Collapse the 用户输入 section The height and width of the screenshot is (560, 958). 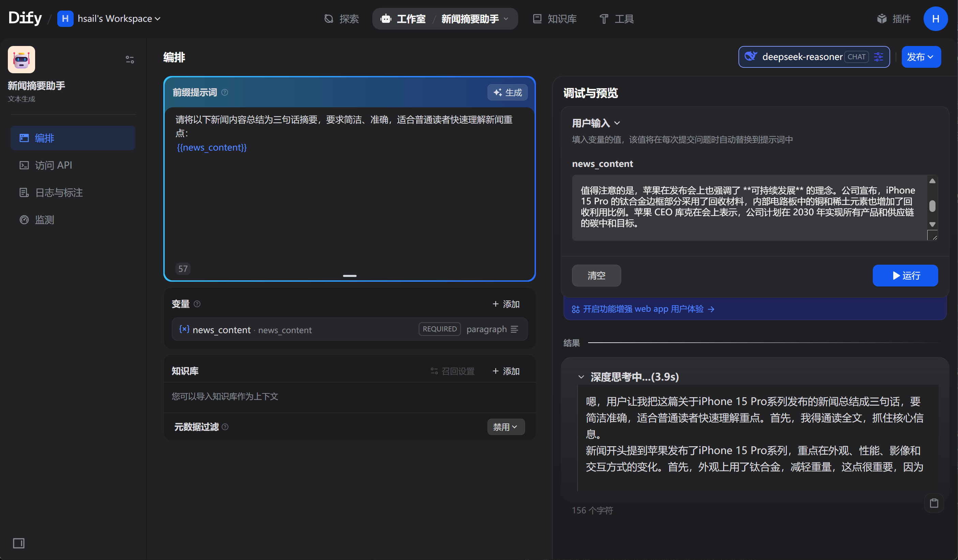596,123
